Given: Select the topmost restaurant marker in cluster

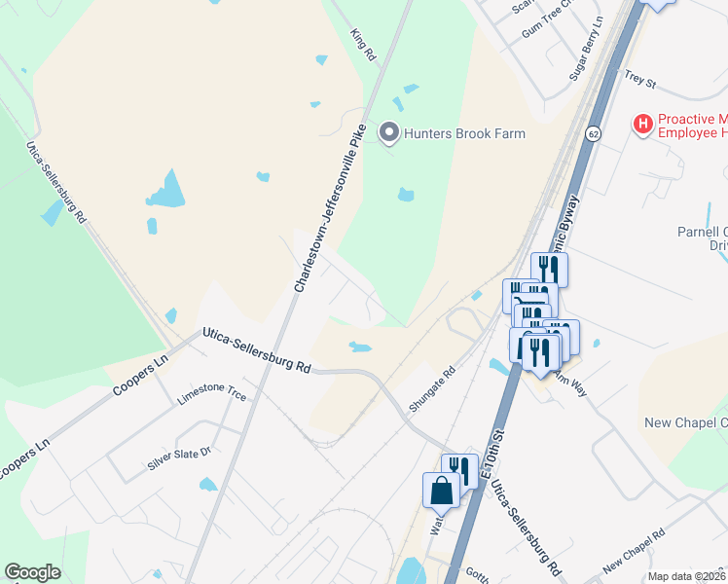Looking at the screenshot, I should click(549, 270).
